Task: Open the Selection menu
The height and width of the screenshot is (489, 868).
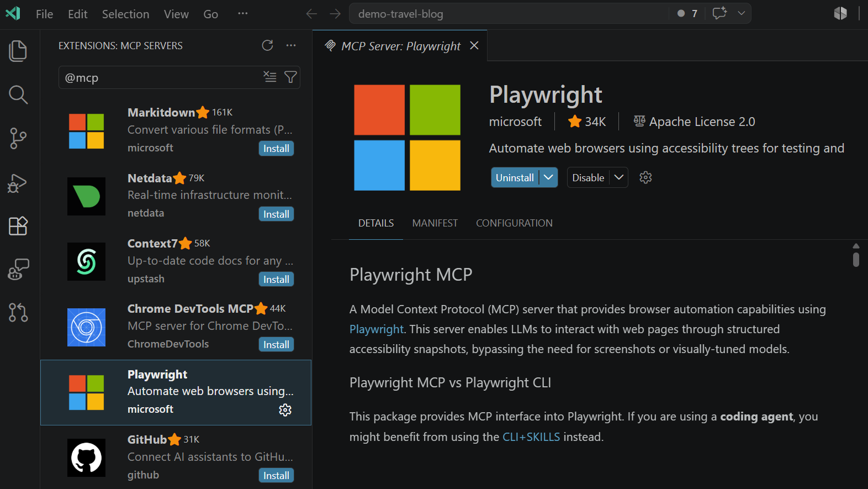Action: pos(125,14)
